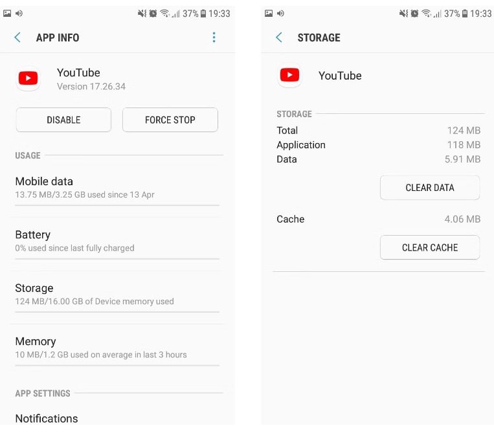The image size is (494, 448).
Task: Open the three-dot overflow menu in APP INFO
Action: coord(214,37)
